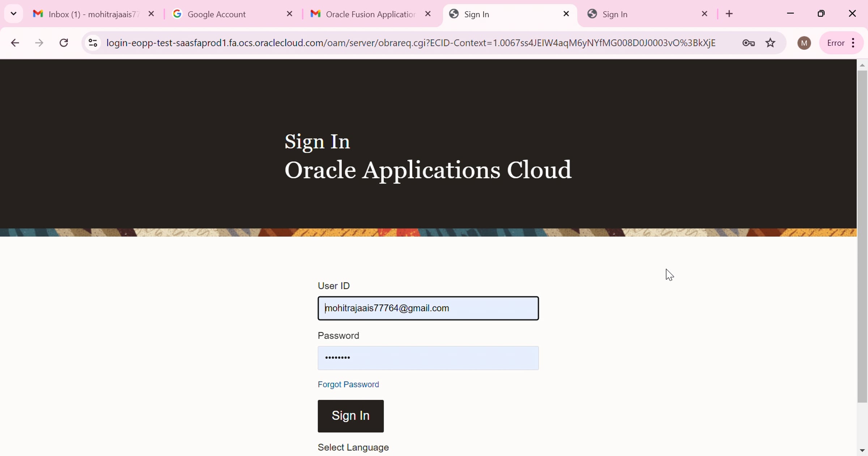Click the User ID input field
The height and width of the screenshot is (456, 868).
tap(428, 308)
